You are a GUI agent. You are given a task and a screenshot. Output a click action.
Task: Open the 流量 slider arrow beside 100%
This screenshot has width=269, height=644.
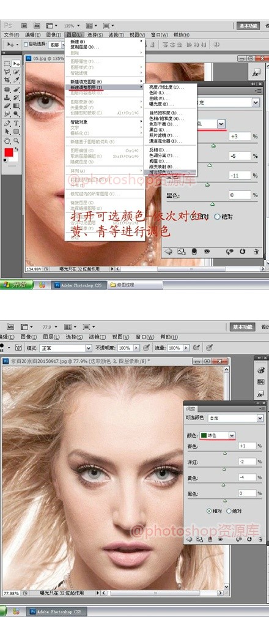186,348
